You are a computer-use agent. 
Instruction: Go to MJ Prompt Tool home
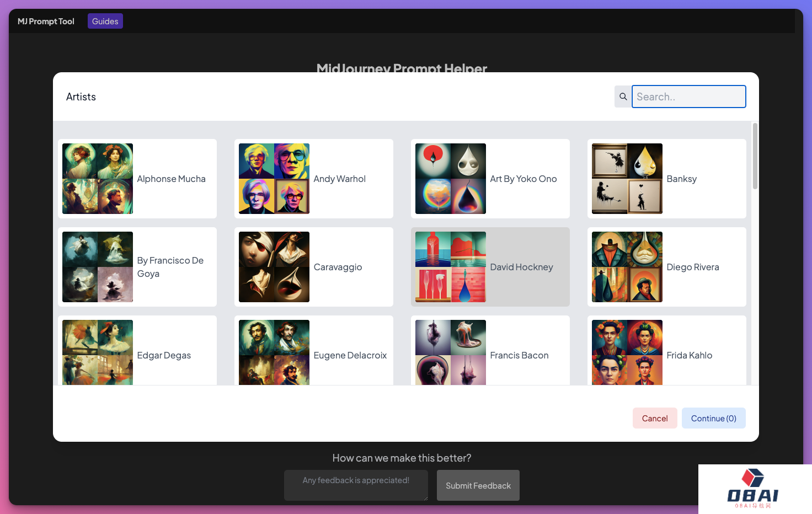[46, 21]
